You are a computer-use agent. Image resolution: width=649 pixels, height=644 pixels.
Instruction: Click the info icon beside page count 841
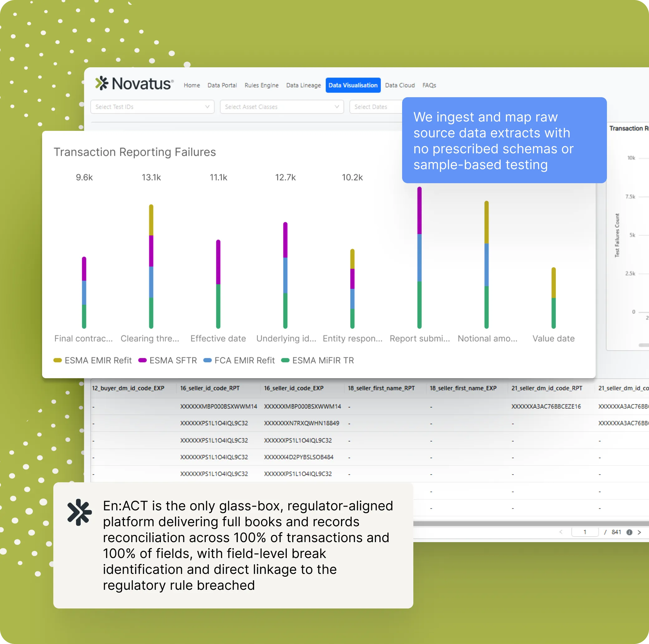629,532
